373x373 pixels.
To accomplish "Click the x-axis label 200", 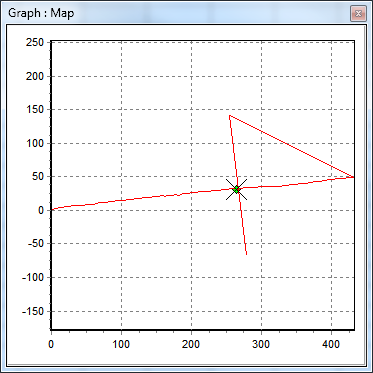I will [x=191, y=344].
